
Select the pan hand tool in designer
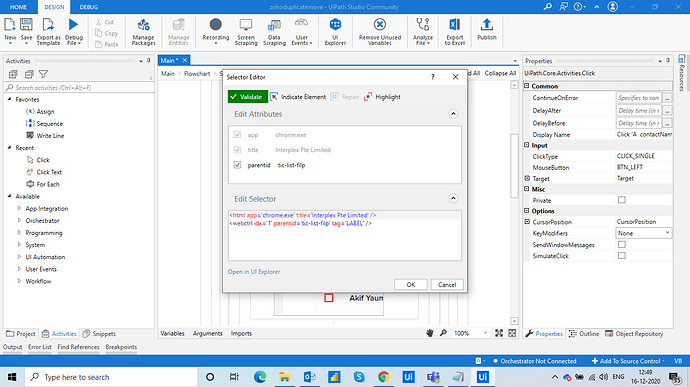pos(430,333)
